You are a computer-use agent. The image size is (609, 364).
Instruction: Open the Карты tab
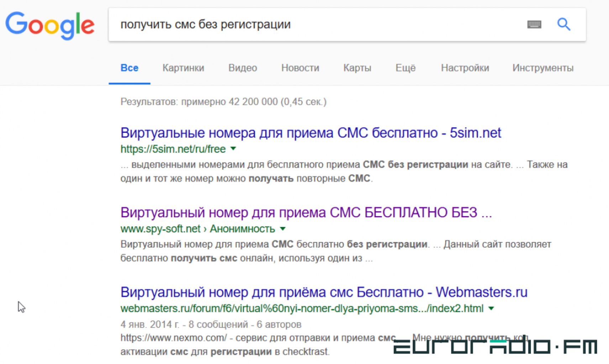coord(357,68)
